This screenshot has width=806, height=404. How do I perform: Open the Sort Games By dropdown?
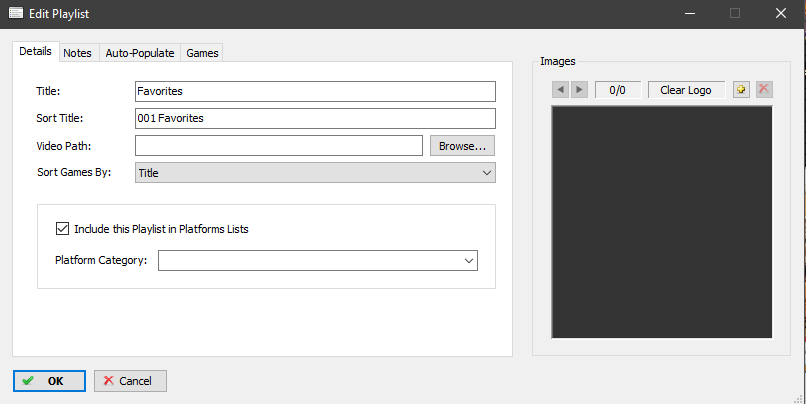(315, 173)
